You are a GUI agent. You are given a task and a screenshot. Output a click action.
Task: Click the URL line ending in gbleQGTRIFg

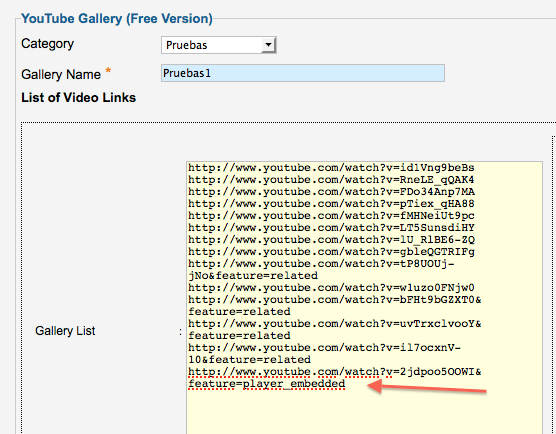pyautogui.click(x=331, y=252)
